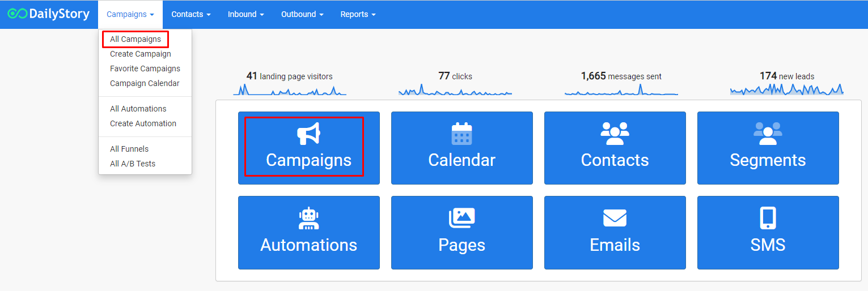Open the Segments tile label
The image size is (868, 291).
tap(768, 160)
